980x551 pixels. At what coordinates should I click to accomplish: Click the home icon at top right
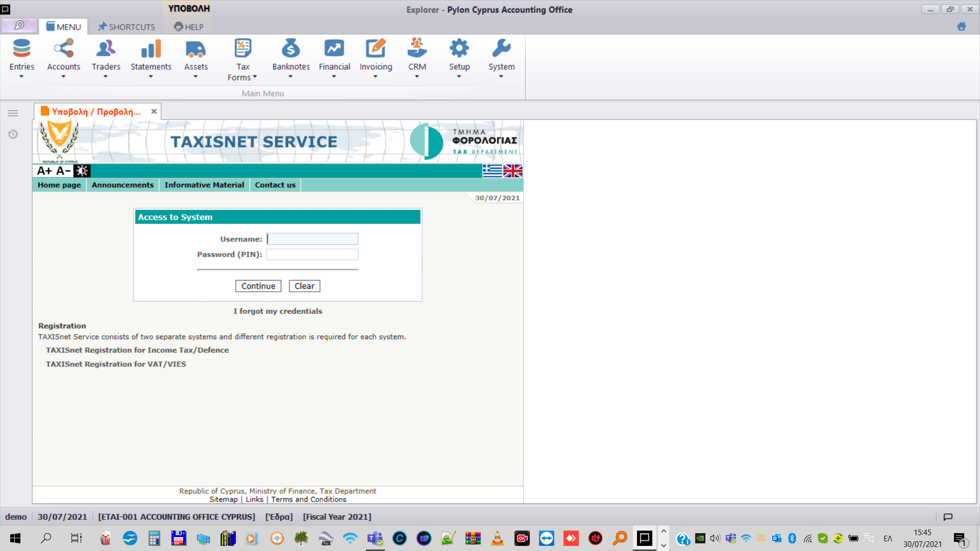961,27
